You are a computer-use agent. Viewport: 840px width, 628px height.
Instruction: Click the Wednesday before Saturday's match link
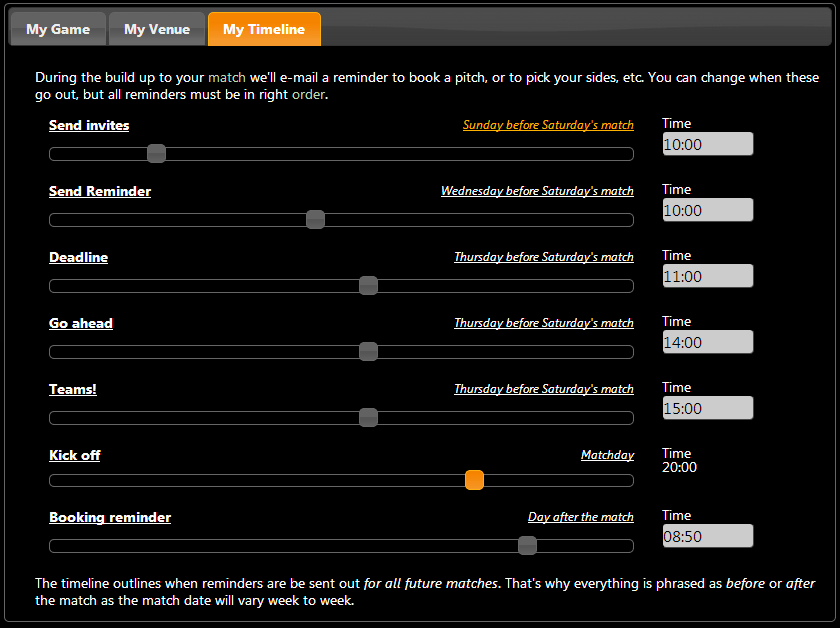(x=537, y=191)
